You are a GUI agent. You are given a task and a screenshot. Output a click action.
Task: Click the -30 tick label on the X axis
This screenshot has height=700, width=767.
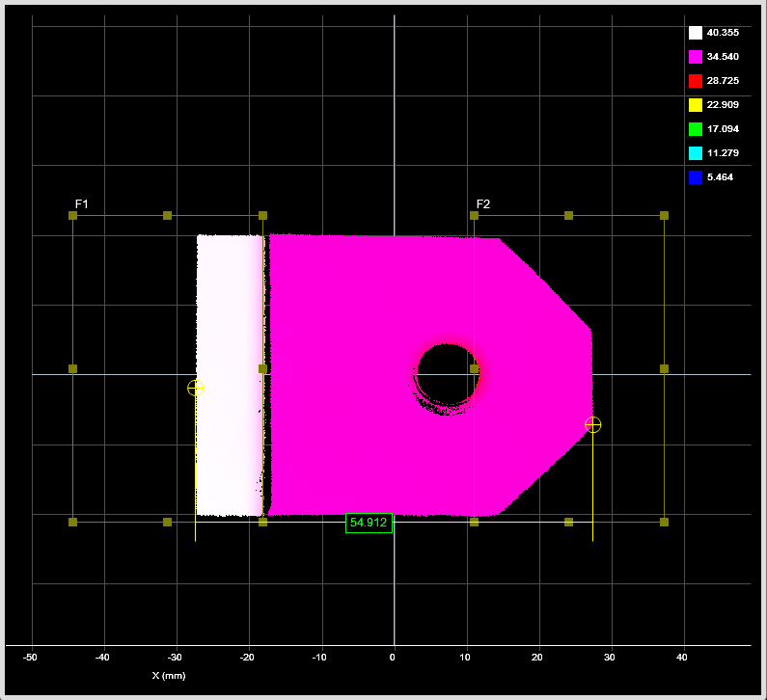(176, 658)
